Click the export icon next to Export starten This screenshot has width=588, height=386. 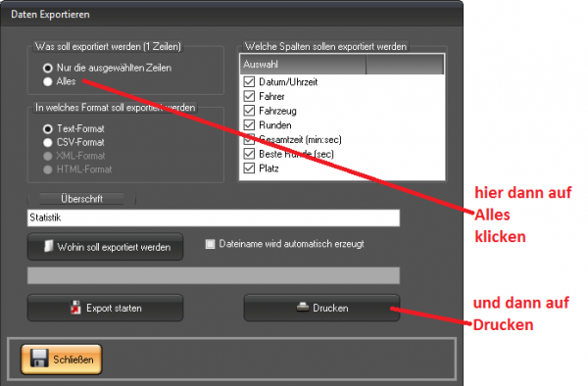point(75,308)
